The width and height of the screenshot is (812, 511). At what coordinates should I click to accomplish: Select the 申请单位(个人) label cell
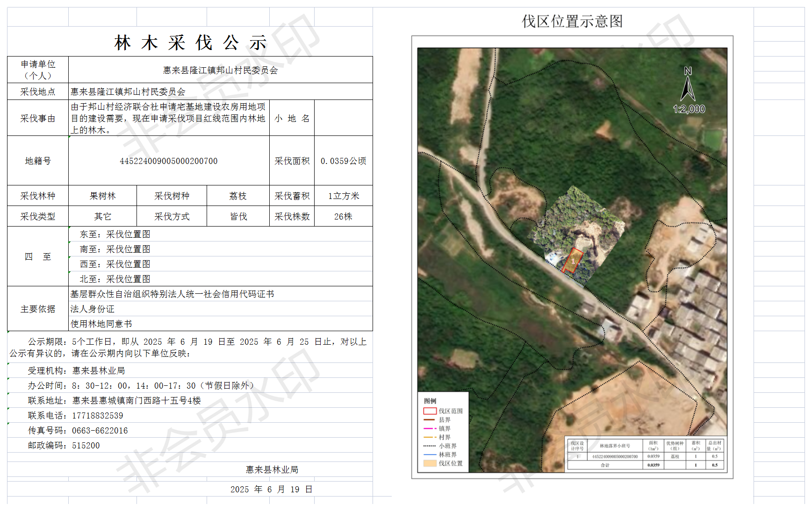click(38, 70)
